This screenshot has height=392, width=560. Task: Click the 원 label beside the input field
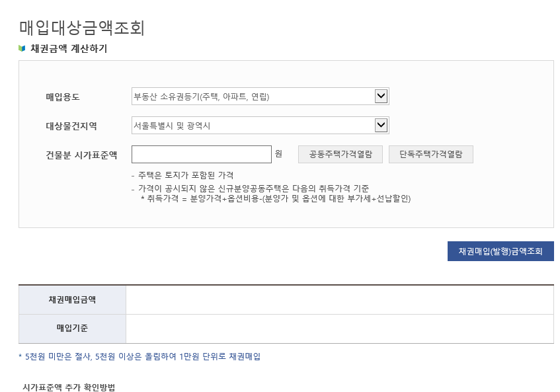[x=278, y=154]
